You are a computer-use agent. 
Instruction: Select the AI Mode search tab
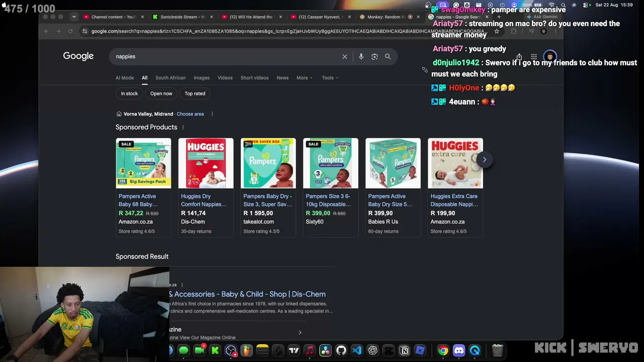[x=125, y=78]
